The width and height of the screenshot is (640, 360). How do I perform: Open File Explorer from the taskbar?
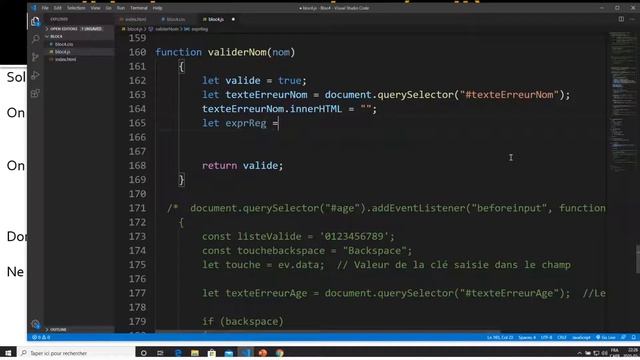[x=195, y=353]
